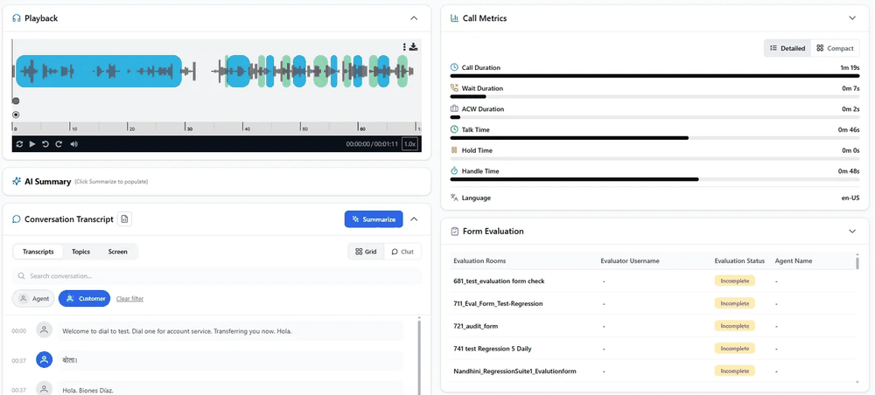The image size is (875, 395).
Task: Mute audio using the speaker icon
Action: click(x=74, y=144)
